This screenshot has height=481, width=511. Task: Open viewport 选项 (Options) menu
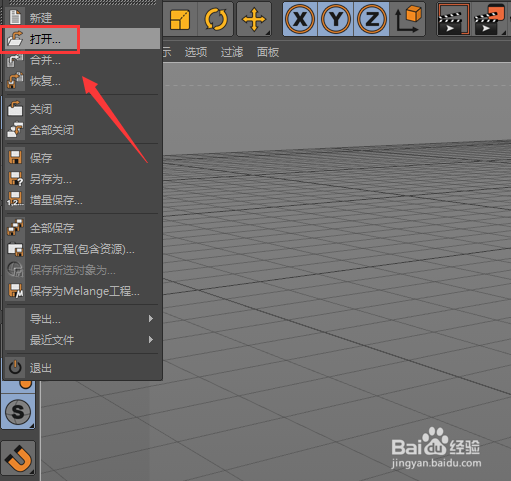pyautogui.click(x=196, y=52)
